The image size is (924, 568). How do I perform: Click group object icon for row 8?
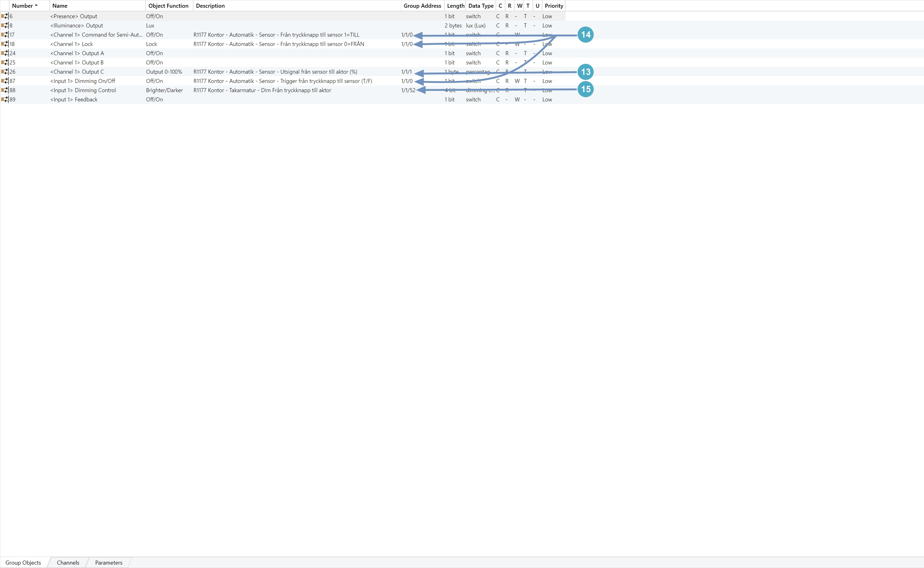coord(5,26)
